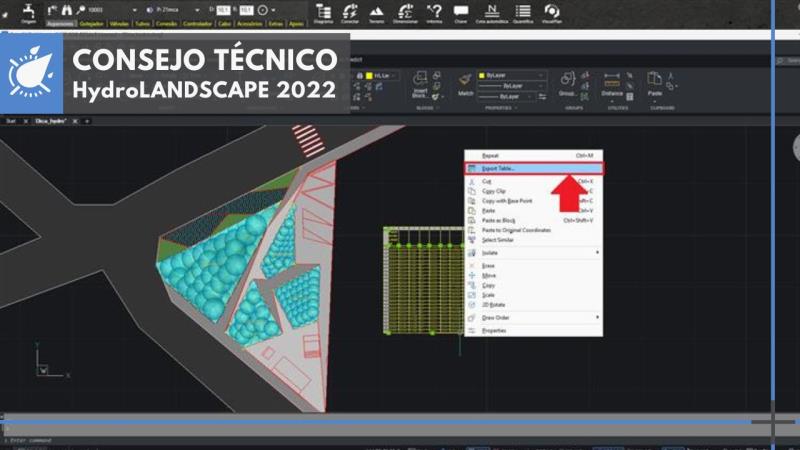Choose Scale in context menu
Image resolution: width=800 pixels, height=450 pixels.
533,295
